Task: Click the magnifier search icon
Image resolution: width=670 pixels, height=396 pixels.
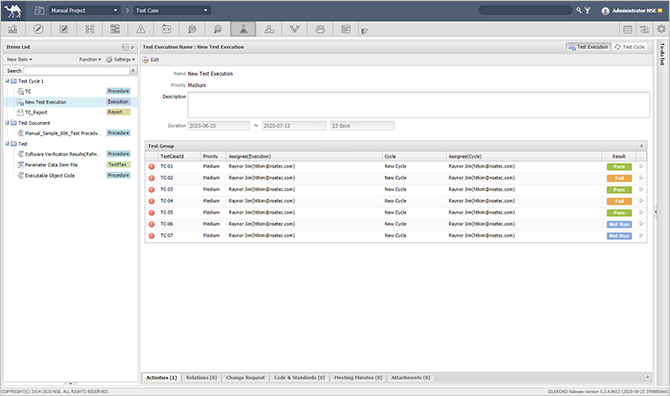Action: [579, 10]
